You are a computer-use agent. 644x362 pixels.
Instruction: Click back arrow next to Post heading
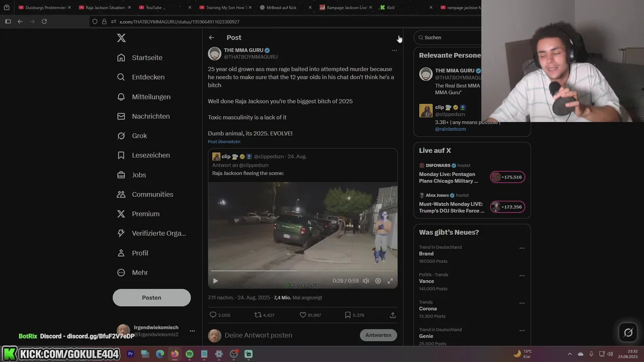211,38
